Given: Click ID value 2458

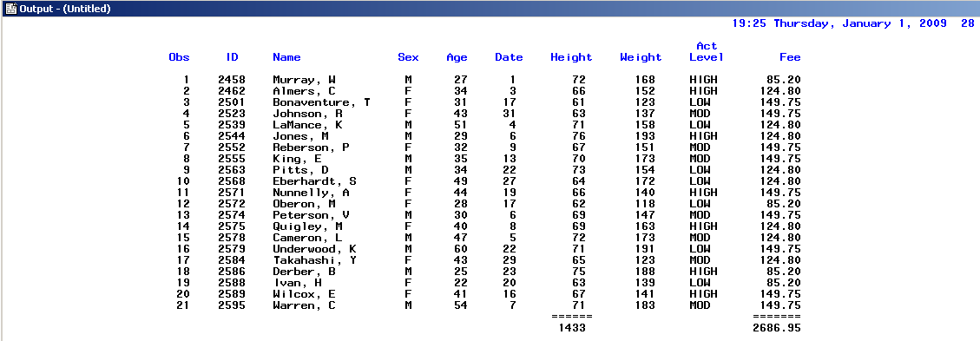Looking at the screenshot, I should (x=232, y=80).
